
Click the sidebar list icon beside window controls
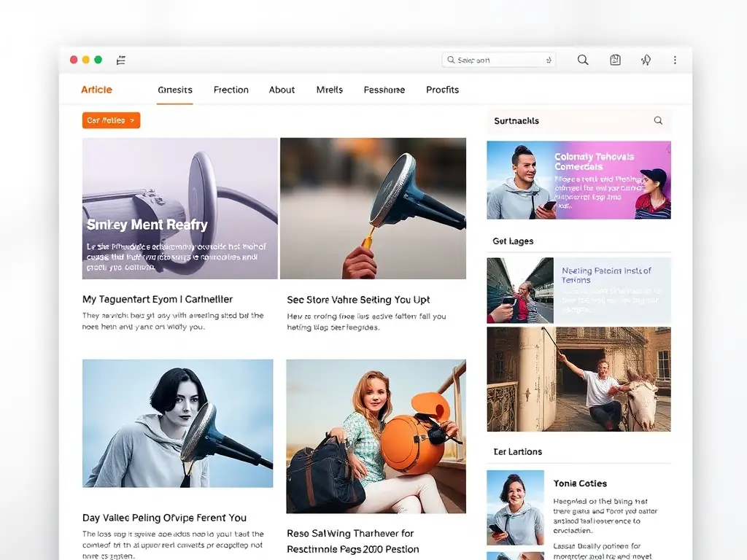pos(121,60)
